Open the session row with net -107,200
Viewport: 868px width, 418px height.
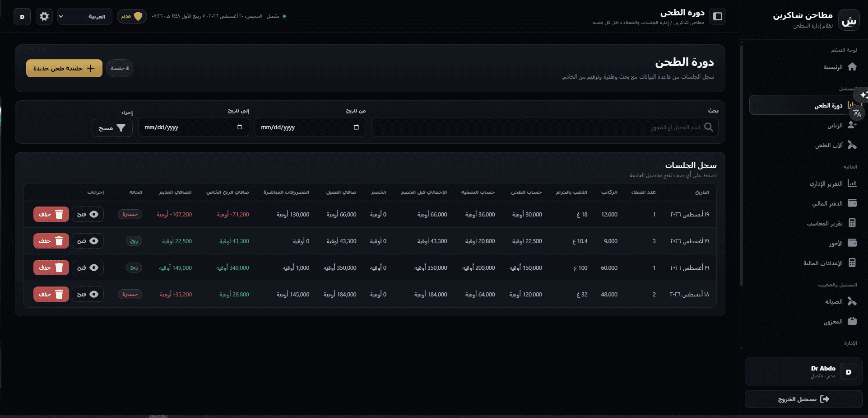tap(88, 214)
